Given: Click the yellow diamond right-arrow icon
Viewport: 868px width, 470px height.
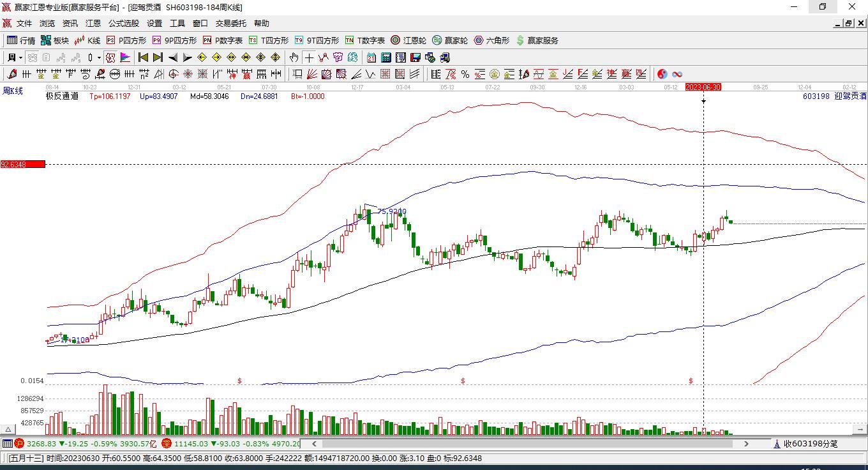Looking at the screenshot, I should (217, 57).
